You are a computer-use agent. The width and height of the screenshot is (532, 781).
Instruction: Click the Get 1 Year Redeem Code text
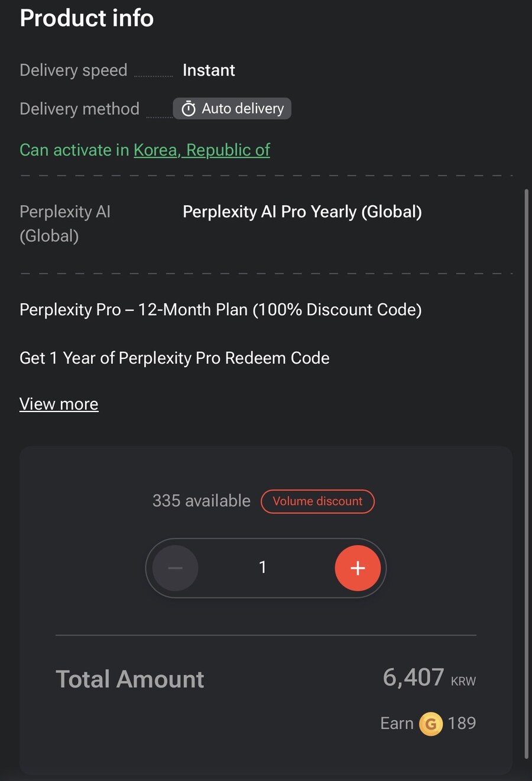[174, 358]
